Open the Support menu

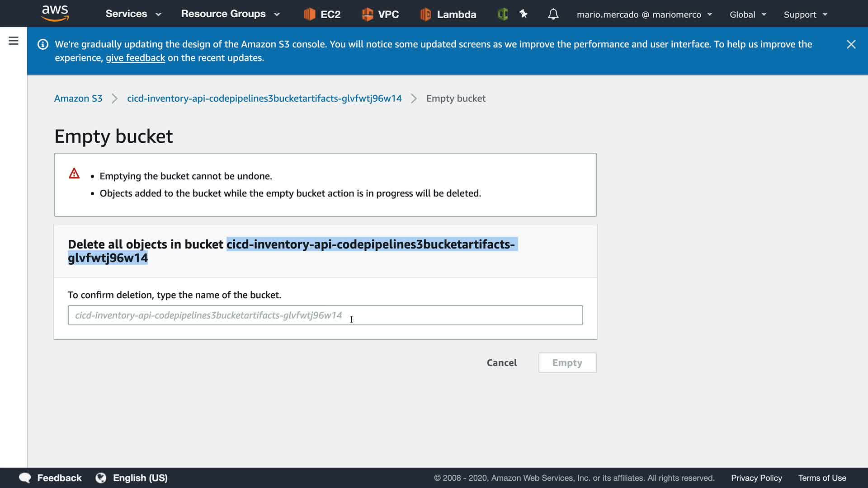[805, 14]
